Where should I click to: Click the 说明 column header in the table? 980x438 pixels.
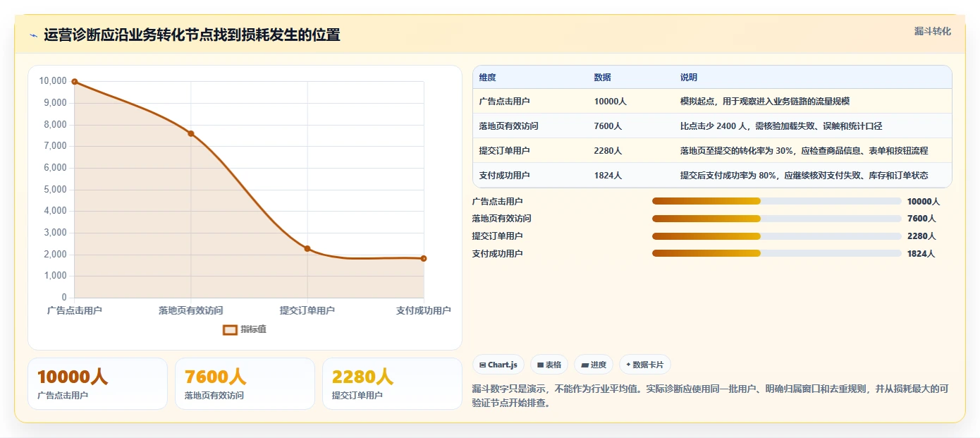point(688,78)
